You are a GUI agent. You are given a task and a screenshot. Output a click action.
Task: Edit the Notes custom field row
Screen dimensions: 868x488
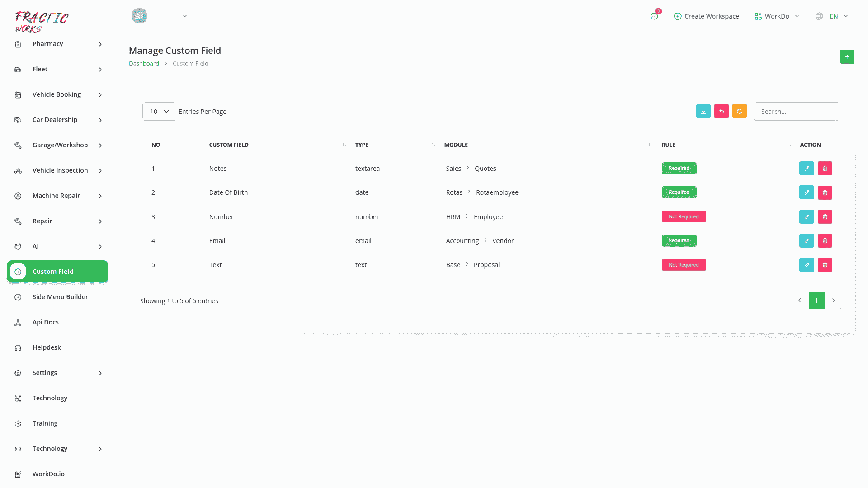(806, 169)
